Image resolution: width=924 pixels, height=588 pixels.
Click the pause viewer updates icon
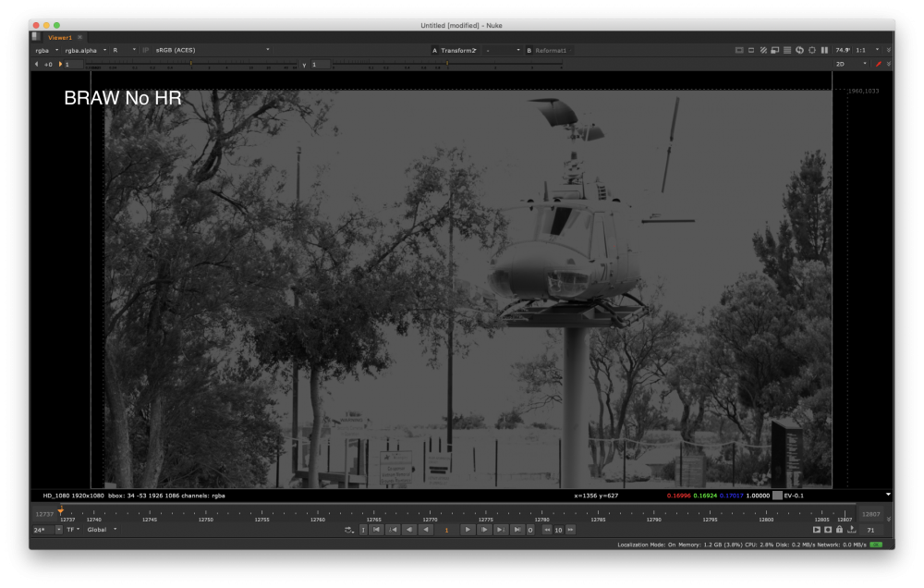click(x=824, y=50)
